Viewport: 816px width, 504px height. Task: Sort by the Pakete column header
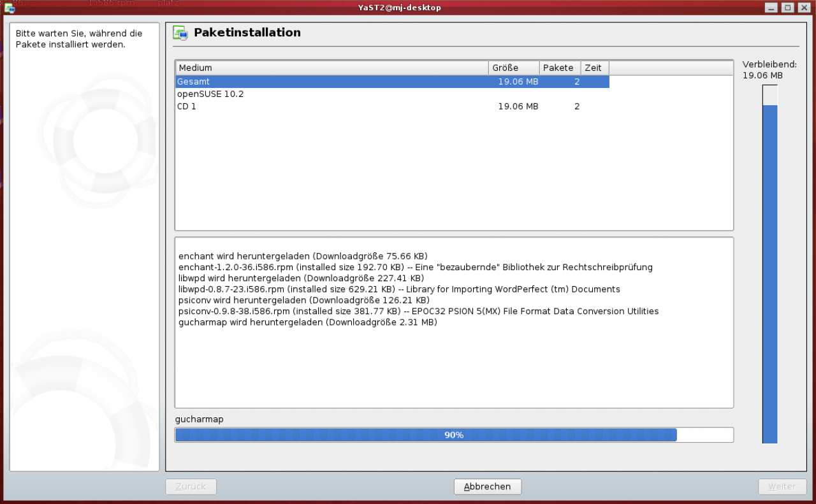pyautogui.click(x=560, y=68)
